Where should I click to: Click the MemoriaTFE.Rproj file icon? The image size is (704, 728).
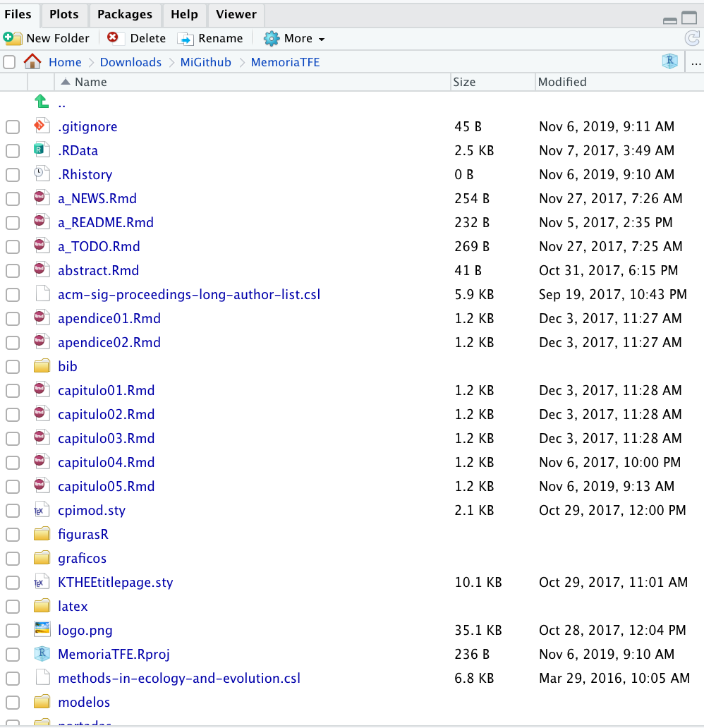pyautogui.click(x=42, y=654)
